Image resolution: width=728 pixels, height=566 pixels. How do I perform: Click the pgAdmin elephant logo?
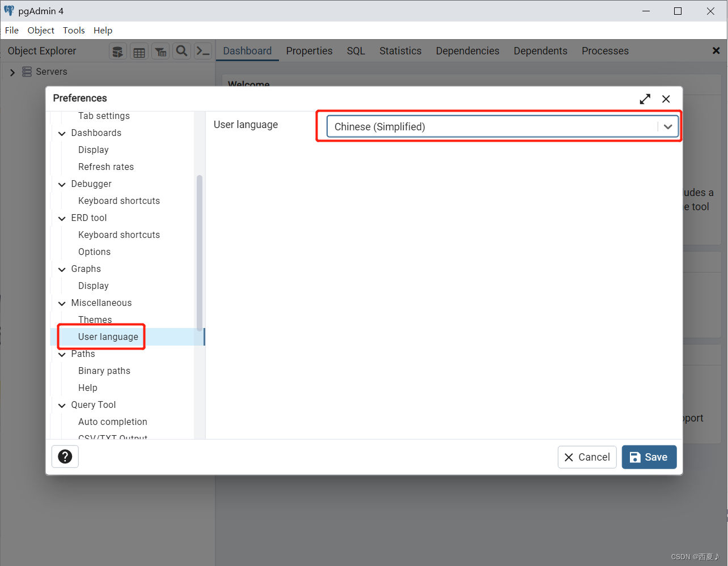(x=9, y=11)
